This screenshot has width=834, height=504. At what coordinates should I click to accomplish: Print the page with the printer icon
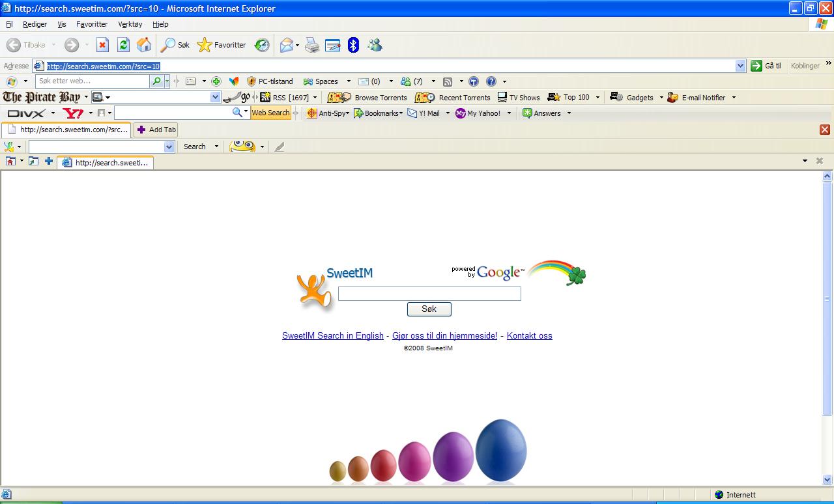pyautogui.click(x=312, y=45)
